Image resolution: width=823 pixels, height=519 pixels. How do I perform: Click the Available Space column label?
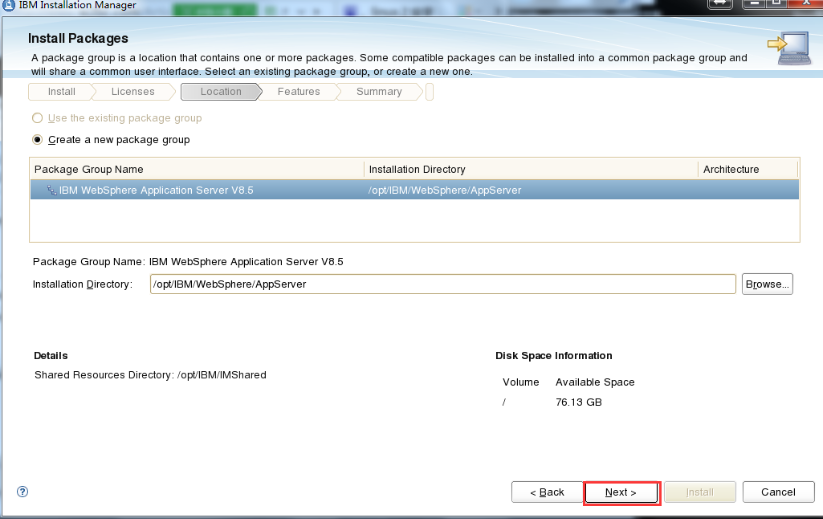point(595,382)
